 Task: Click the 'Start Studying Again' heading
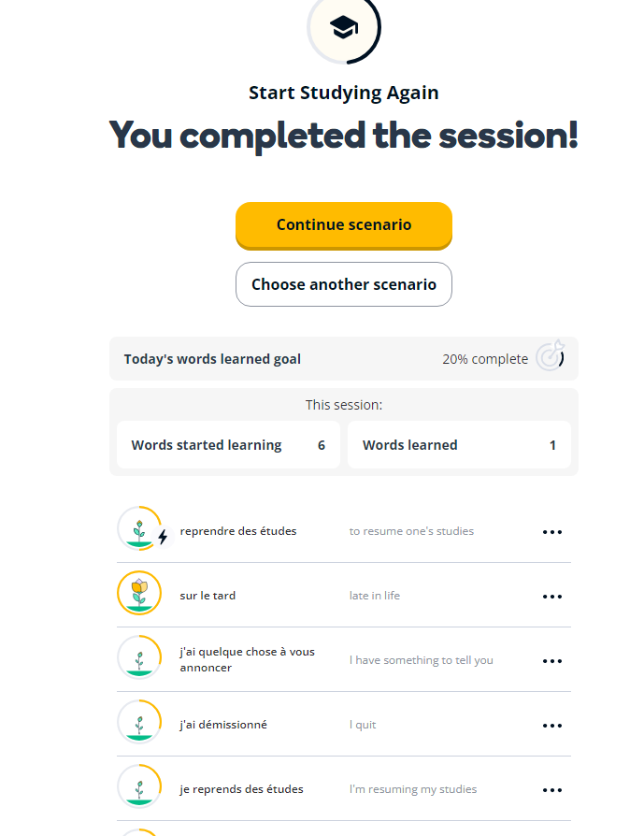(x=344, y=93)
